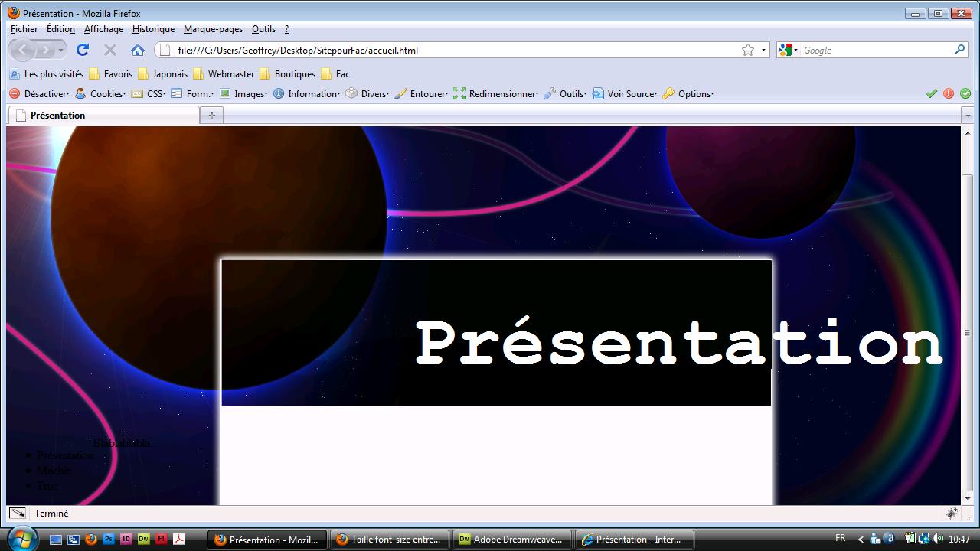The width and height of the screenshot is (980, 551).
Task: Go to the home page icon
Action: click(138, 50)
